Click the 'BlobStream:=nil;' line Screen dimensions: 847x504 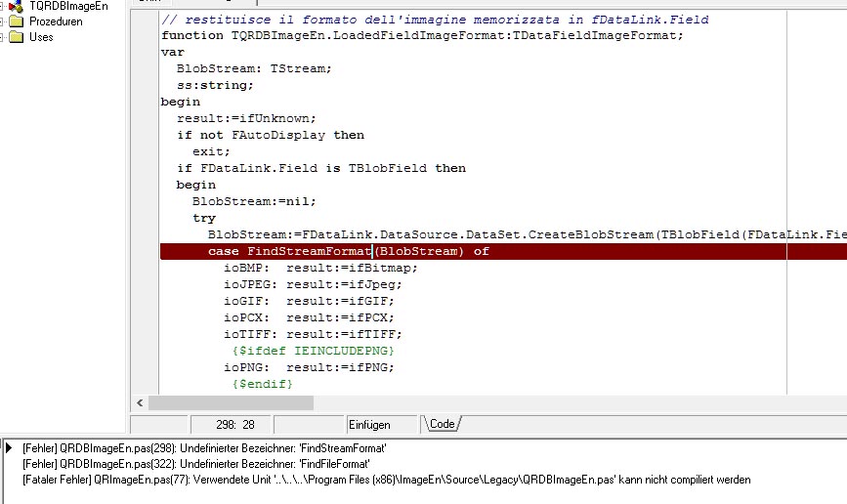tap(254, 201)
